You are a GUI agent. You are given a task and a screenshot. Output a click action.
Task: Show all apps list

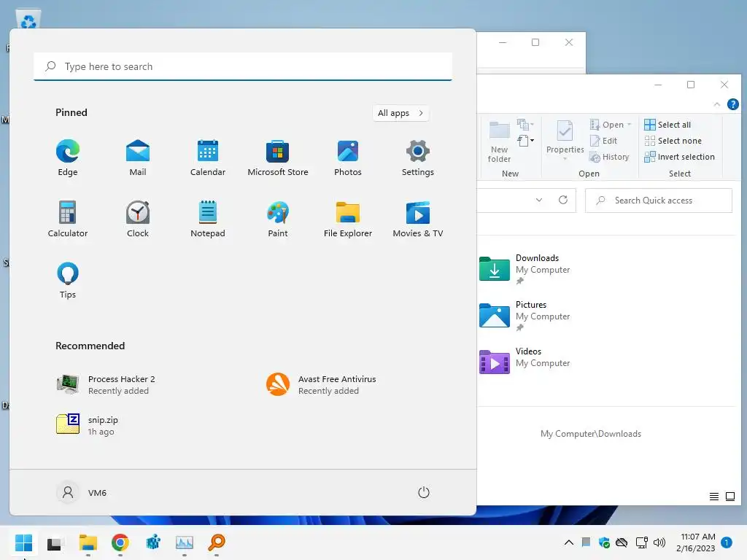coord(400,113)
